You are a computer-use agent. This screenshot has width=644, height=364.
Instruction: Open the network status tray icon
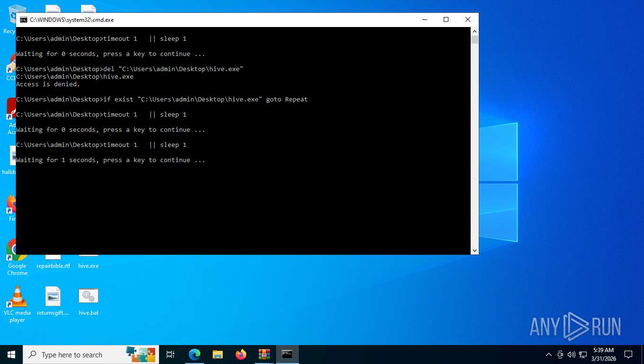click(x=583, y=355)
